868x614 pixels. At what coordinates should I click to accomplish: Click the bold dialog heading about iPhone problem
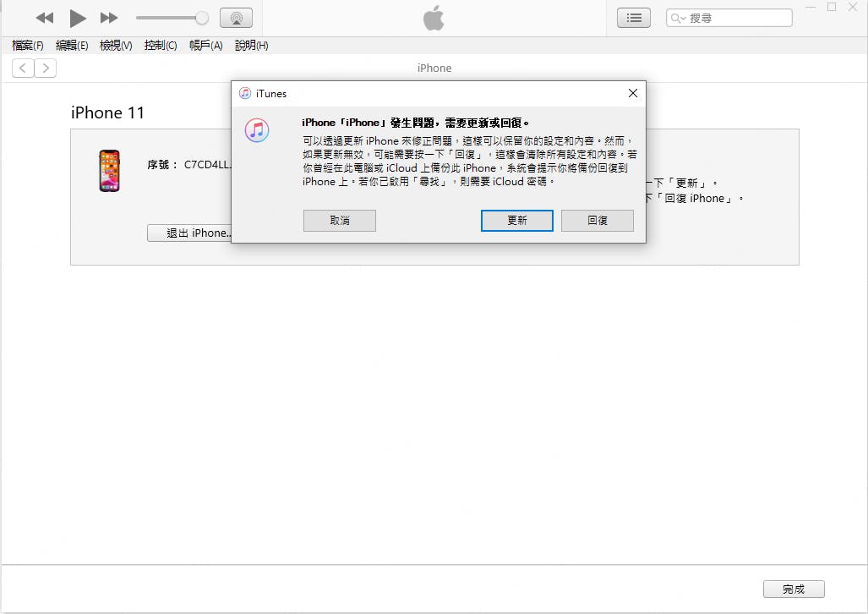[416, 123]
